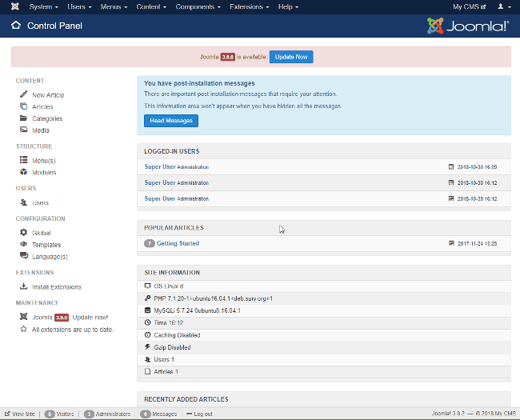This screenshot has width=520, height=420.
Task: Click the 7 hits badge by Getting Started
Action: 150,243
